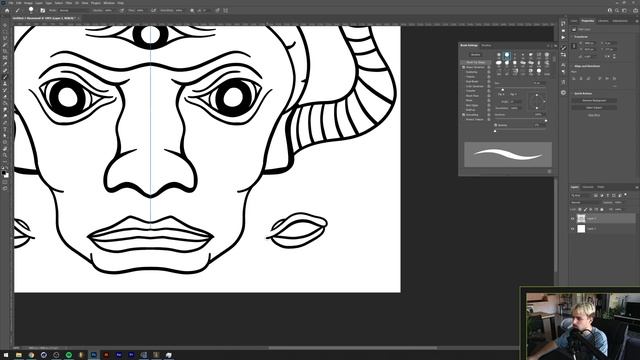Toggle pressure for opacity icon in options bar

click(x=122, y=11)
